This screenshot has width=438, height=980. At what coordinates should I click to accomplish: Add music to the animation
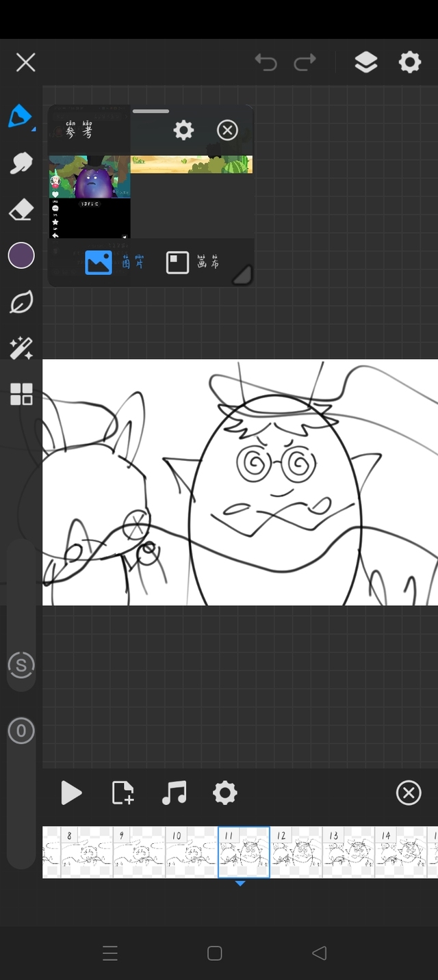tap(174, 793)
